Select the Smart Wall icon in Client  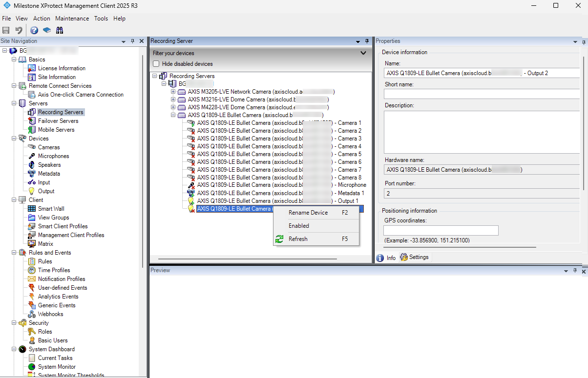[32, 209]
